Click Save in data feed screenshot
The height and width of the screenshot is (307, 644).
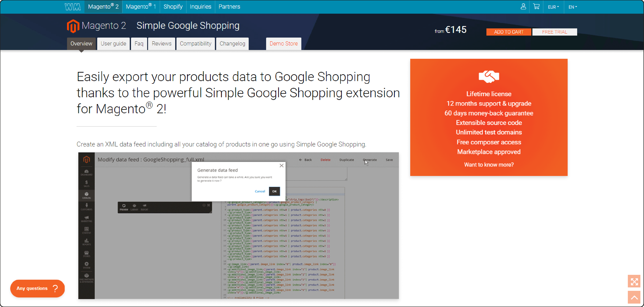tap(389, 160)
